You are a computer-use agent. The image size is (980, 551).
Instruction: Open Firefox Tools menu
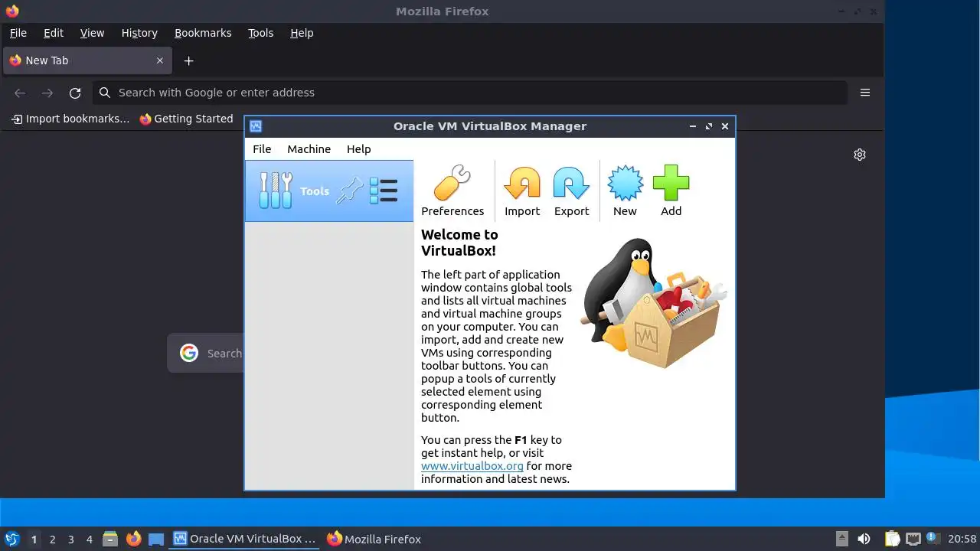(260, 33)
